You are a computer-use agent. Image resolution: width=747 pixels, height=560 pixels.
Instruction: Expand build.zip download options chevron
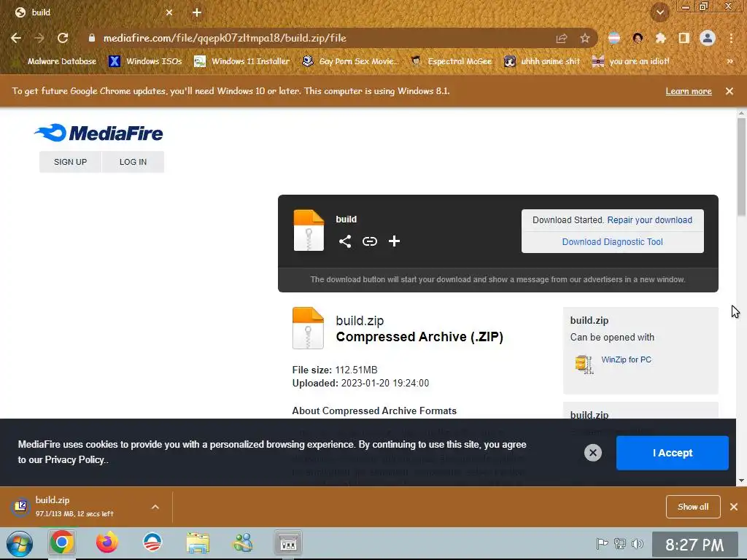pyautogui.click(x=155, y=507)
